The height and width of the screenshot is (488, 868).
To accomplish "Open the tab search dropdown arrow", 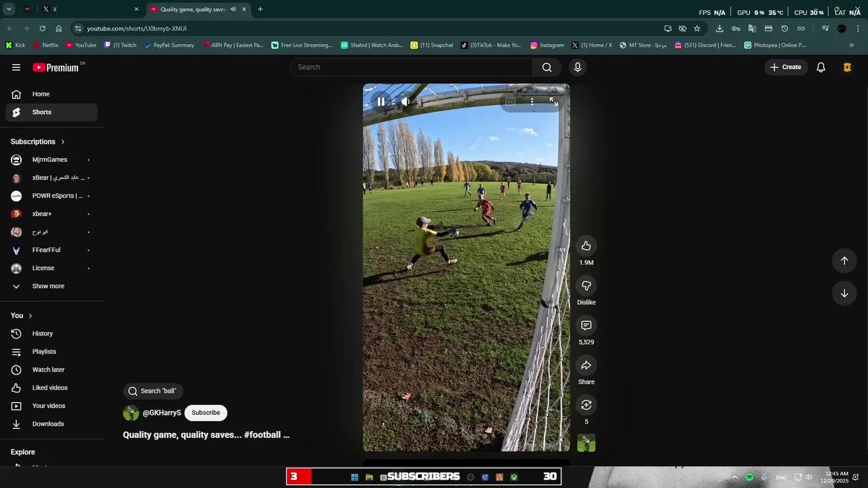I will (x=9, y=9).
